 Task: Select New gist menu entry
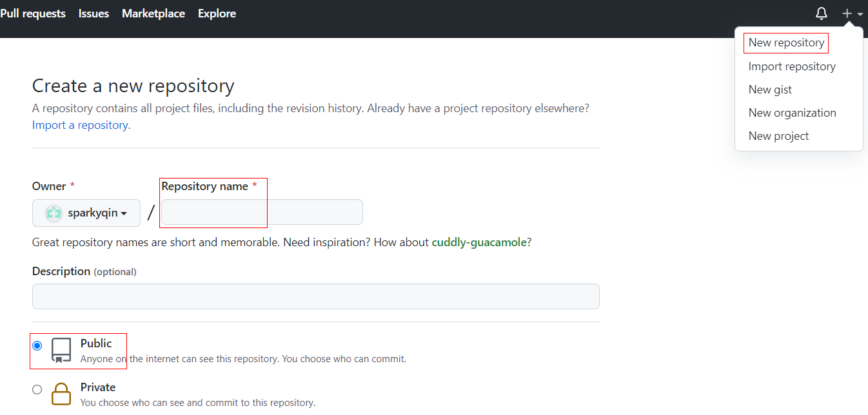coord(770,90)
